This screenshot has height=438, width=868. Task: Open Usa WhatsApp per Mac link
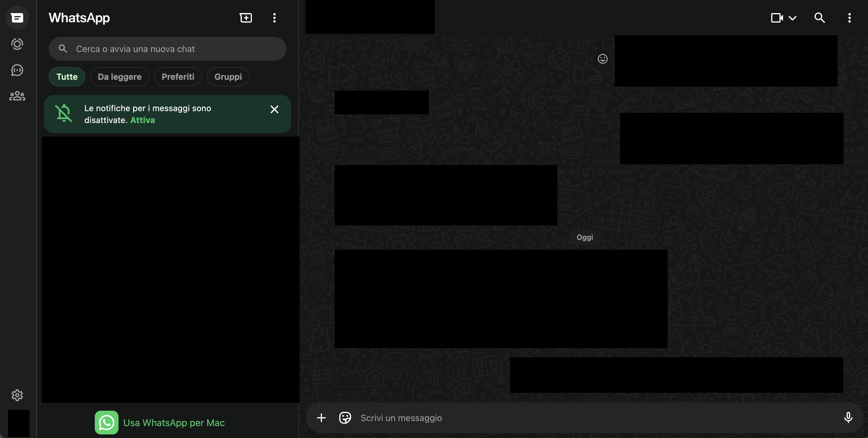[174, 423]
